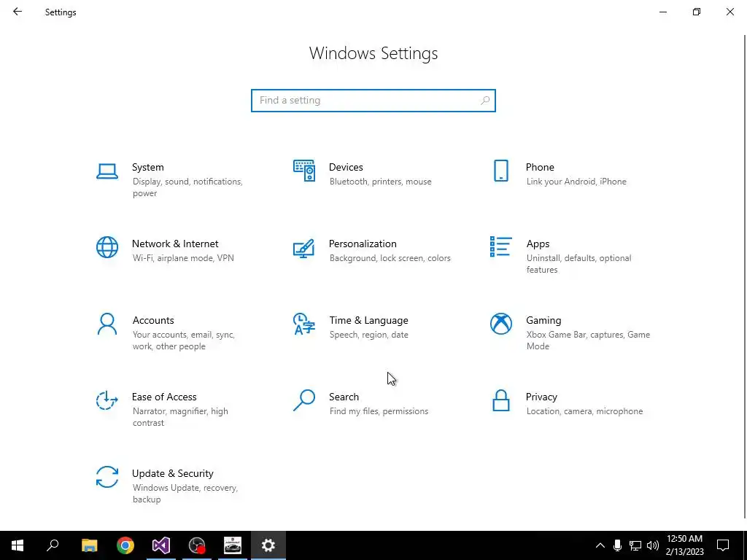Viewport: 747px width, 560px height.
Task: Click the Gaming heading text
Action: (543, 321)
